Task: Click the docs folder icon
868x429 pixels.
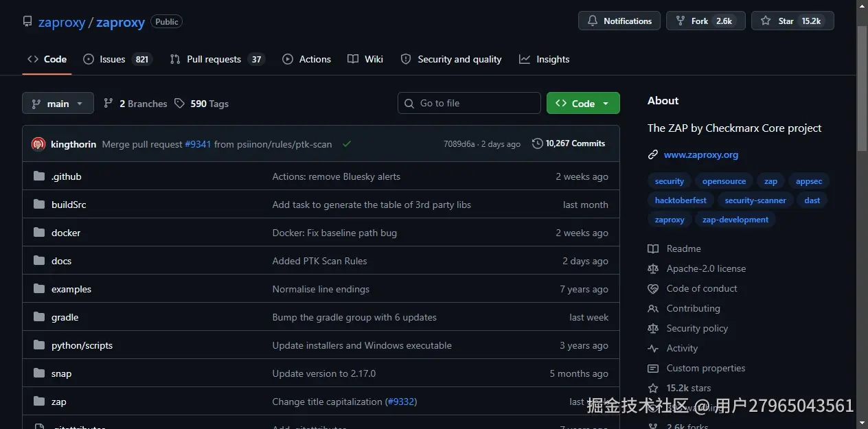Action: (39, 261)
